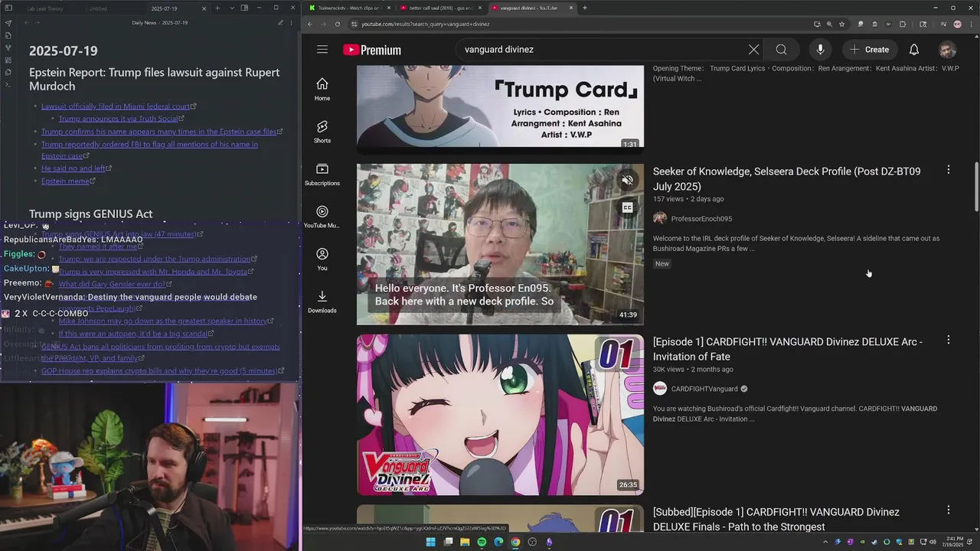The height and width of the screenshot is (551, 980).
Task: Go to YouTube Premium home logo
Action: point(372,51)
